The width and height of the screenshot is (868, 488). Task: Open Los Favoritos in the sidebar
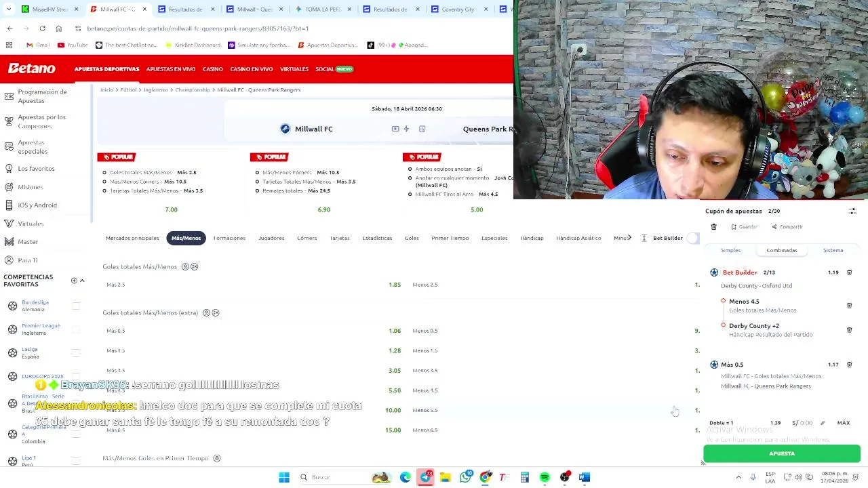pos(36,168)
